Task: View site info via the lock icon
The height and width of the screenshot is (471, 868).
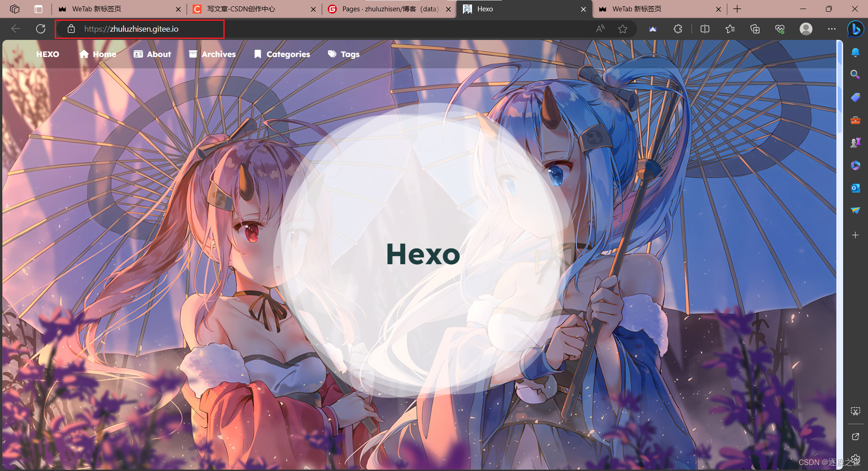Action: 71,29
